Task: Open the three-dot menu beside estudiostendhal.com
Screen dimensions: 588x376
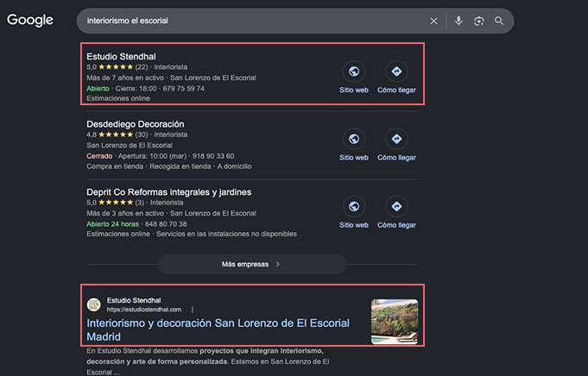Action: [x=193, y=310]
